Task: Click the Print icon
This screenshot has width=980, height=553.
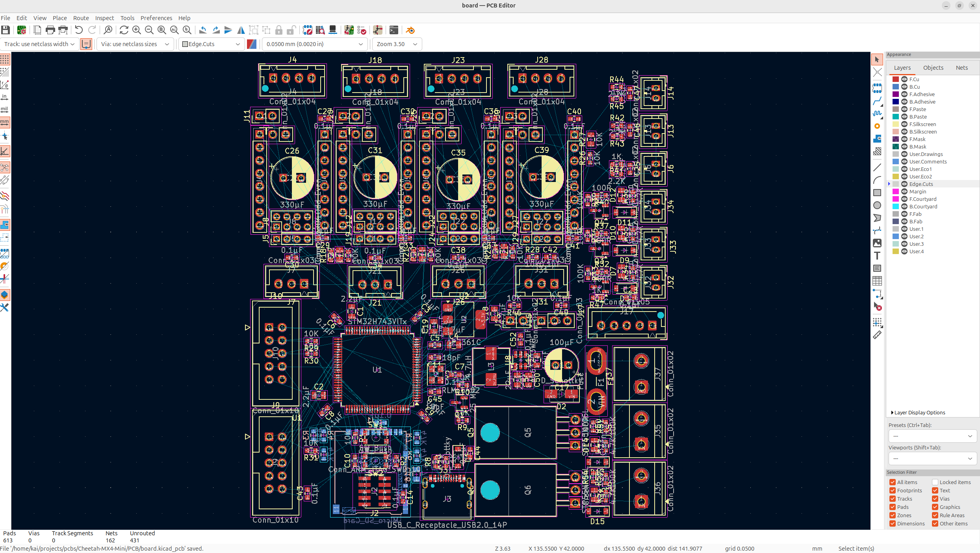Action: point(50,30)
